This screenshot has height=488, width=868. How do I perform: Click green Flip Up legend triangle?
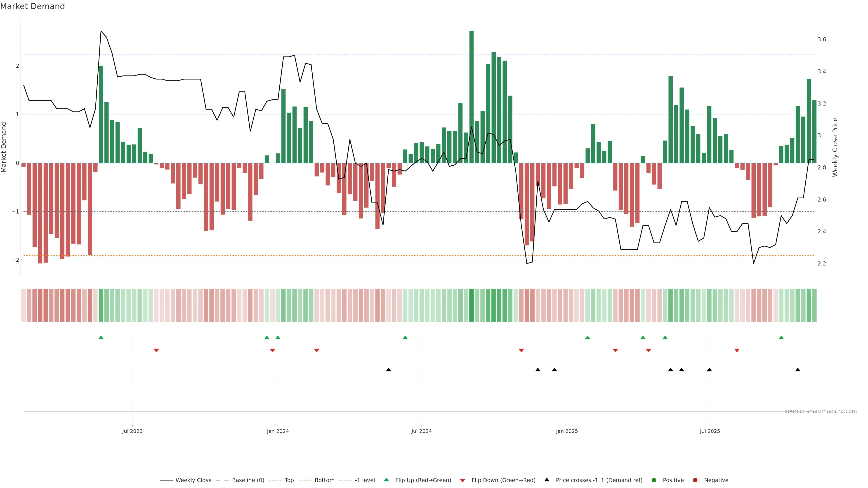tap(387, 480)
